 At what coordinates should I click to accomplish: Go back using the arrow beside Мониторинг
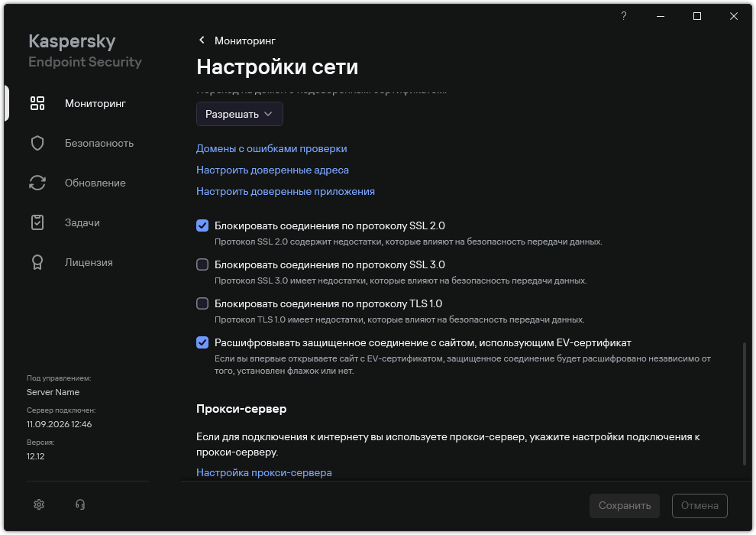[202, 40]
